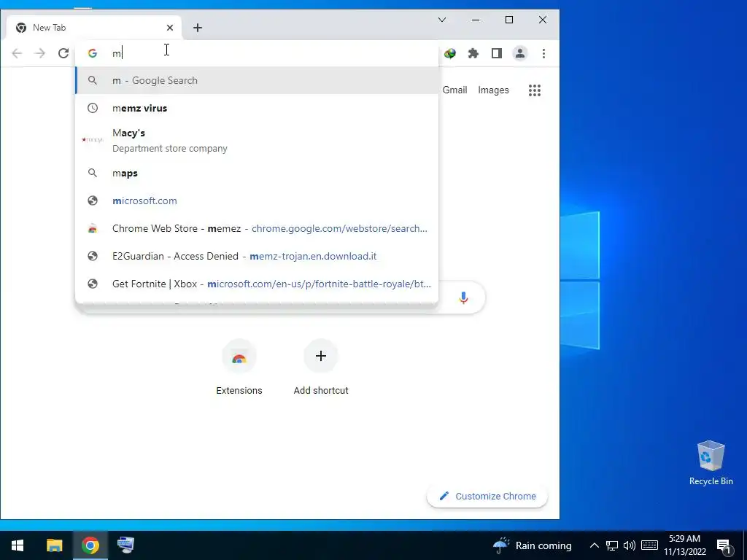
Task: Reload the page with the refresh icon
Action: point(63,53)
